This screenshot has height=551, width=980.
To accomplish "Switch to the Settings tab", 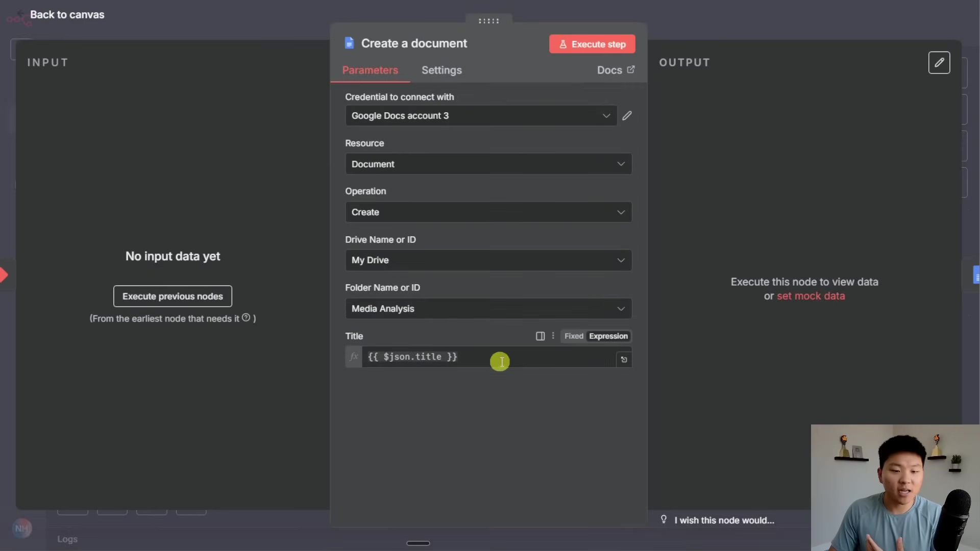I will (x=441, y=70).
